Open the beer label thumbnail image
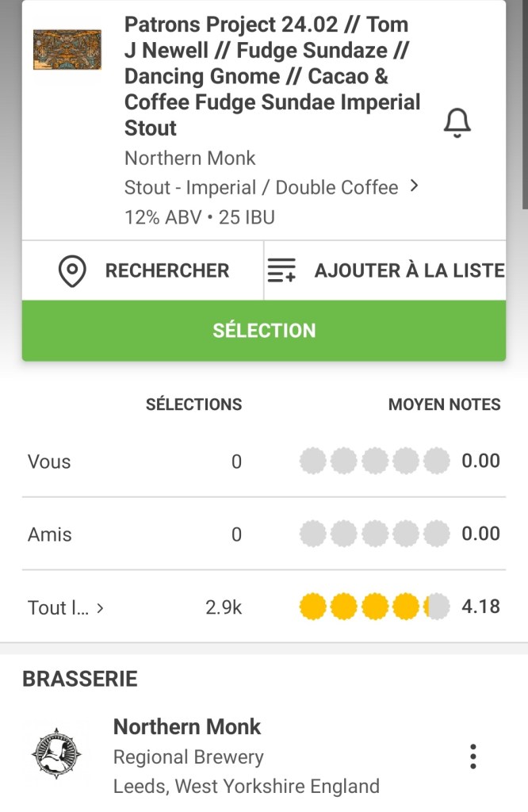Image resolution: width=528 pixels, height=812 pixels. pyautogui.click(x=67, y=49)
